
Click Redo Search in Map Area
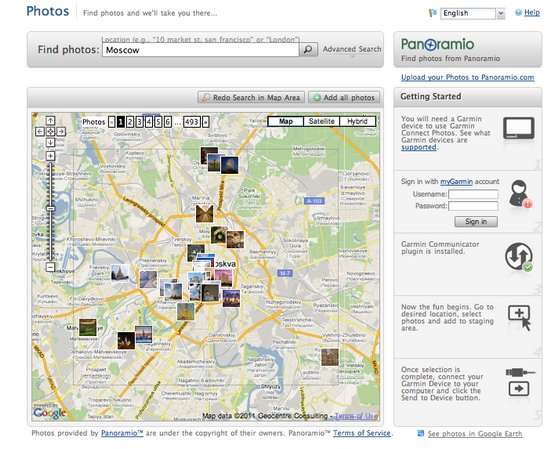[x=251, y=98]
